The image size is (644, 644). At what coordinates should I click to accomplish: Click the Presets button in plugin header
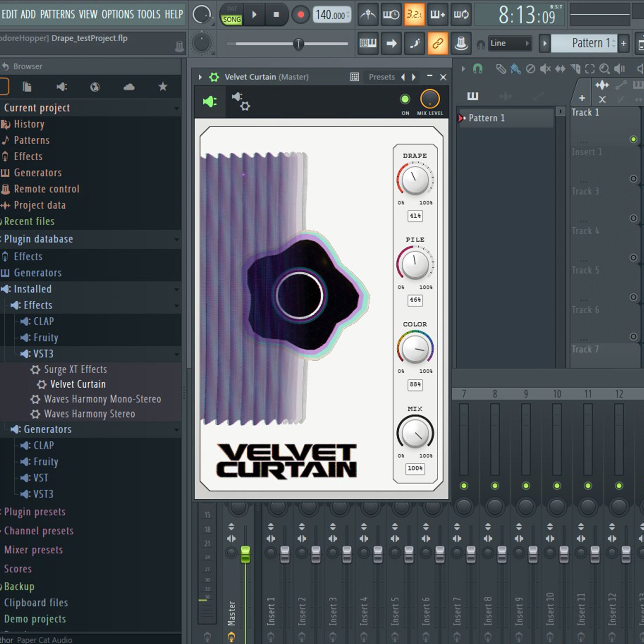(x=382, y=77)
